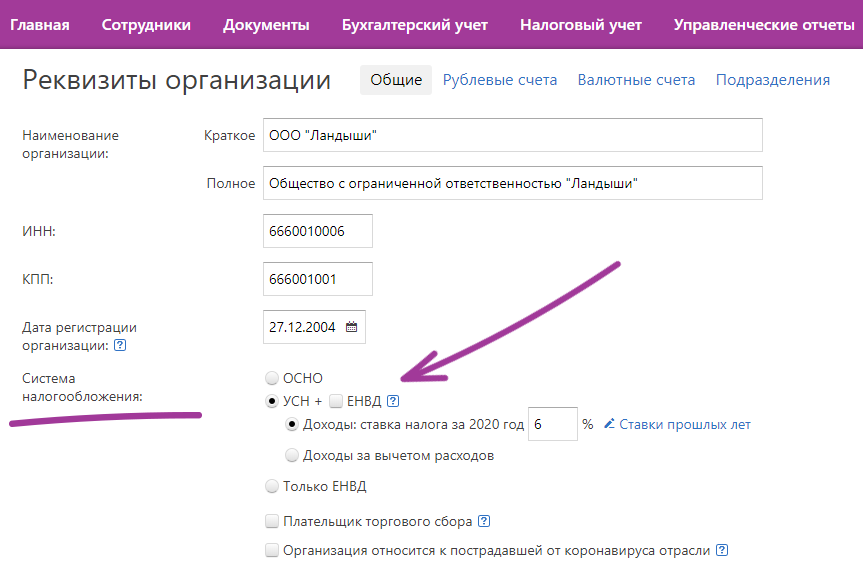Click the ИНН input field
This screenshot has width=863, height=571.
coord(318,231)
